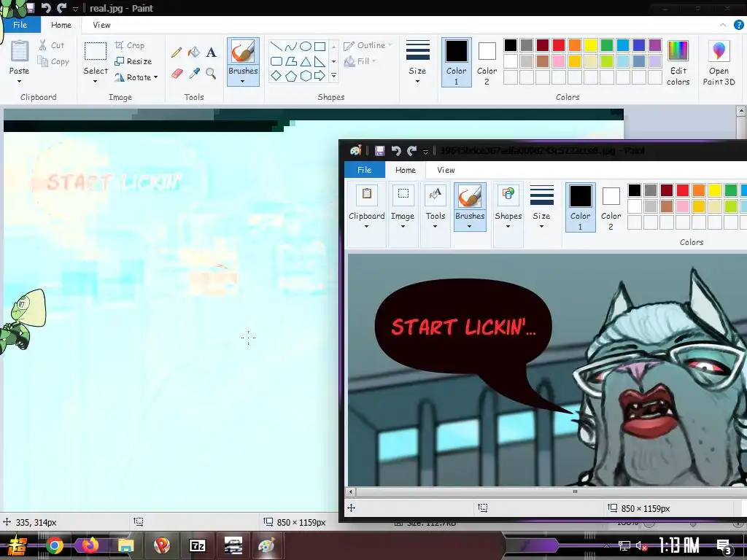Activate Color 1 in front Paint window
Image resolution: width=747 pixels, height=560 pixels.
[x=580, y=207]
